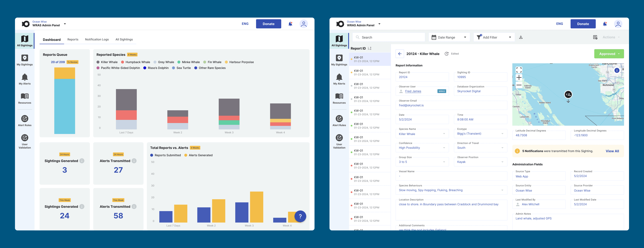This screenshot has width=644, height=248.
Task: Open the Date Range dropdown
Action: pyautogui.click(x=449, y=37)
